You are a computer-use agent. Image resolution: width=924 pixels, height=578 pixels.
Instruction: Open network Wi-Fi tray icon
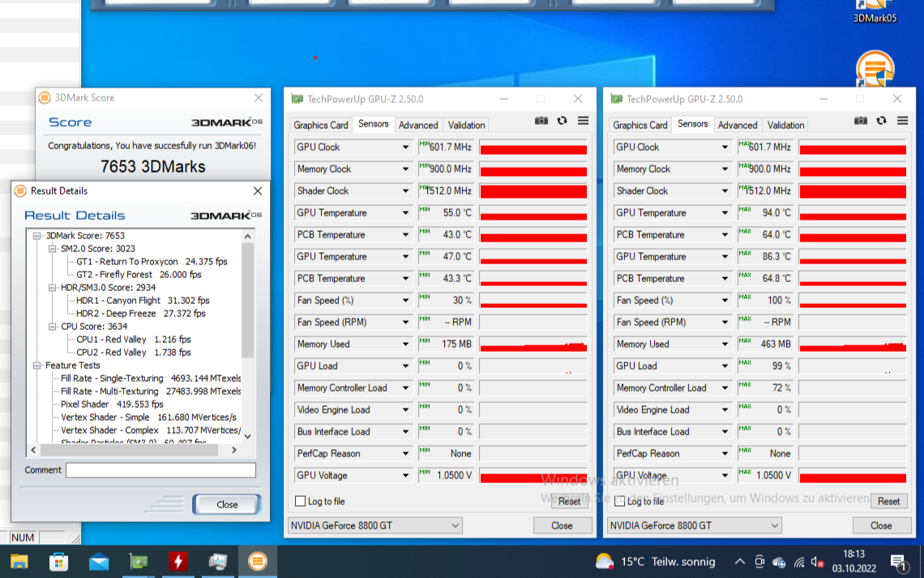click(x=798, y=562)
